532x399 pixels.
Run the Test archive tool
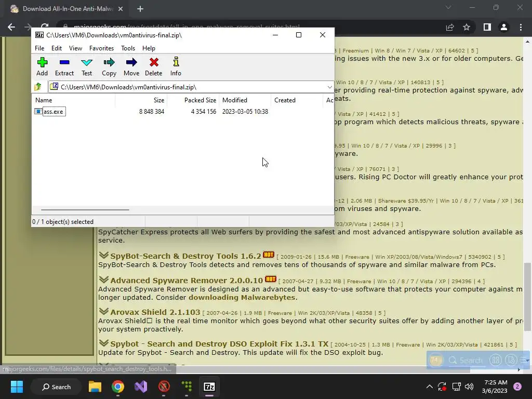pyautogui.click(x=87, y=67)
